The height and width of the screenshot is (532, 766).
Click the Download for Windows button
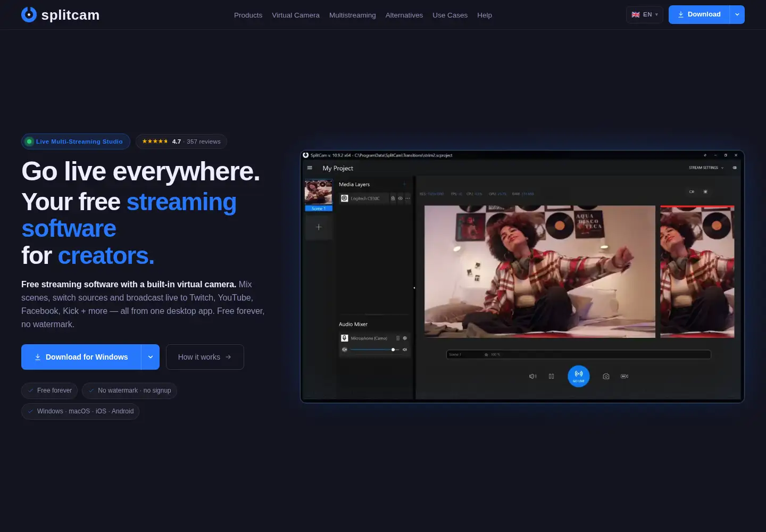81,357
